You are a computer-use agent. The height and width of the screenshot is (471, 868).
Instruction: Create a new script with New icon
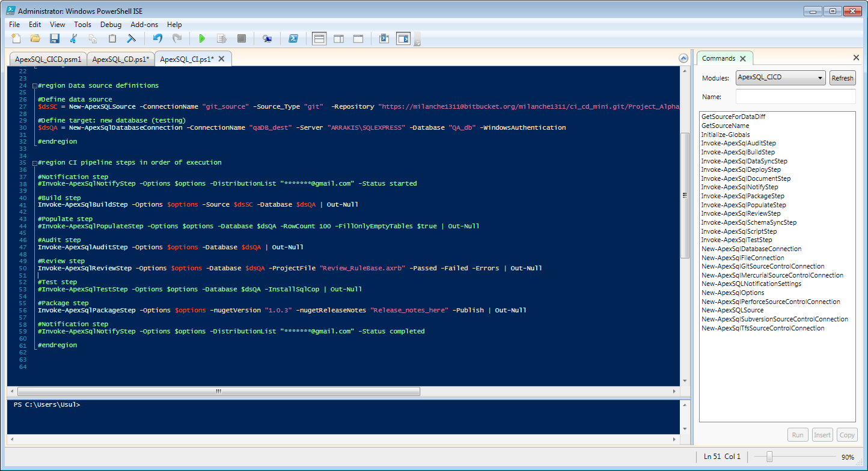(x=16, y=38)
